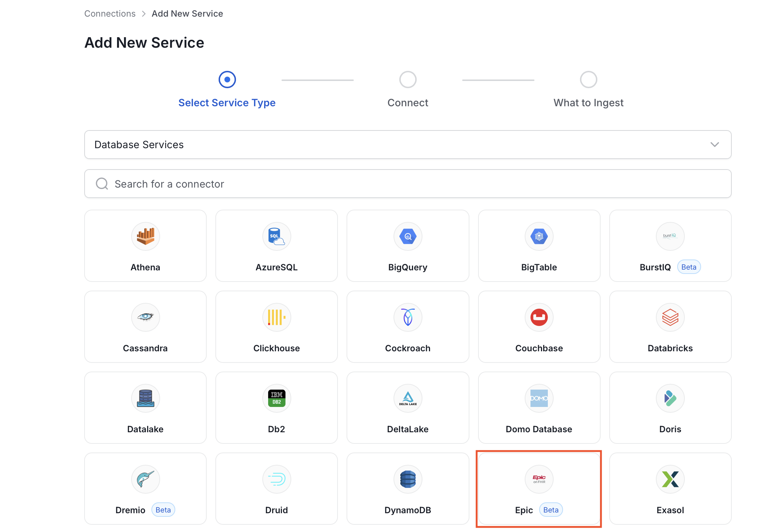Screen dimensions: 782x532
Task: Pick the Cockroach connector icon
Action: pyautogui.click(x=408, y=317)
